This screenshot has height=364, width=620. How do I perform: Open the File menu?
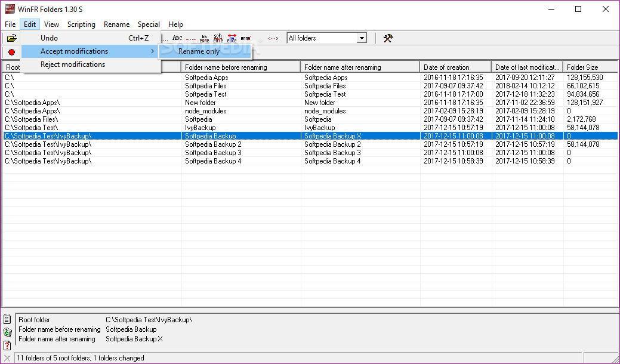point(10,24)
